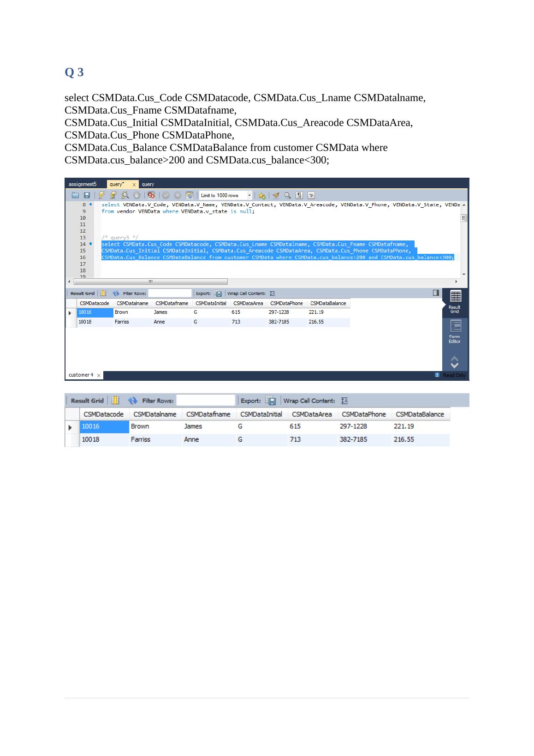Image resolution: width=534 pixels, height=756 pixels.
Task: Click the Stop execution hand icon
Action: tap(137, 195)
